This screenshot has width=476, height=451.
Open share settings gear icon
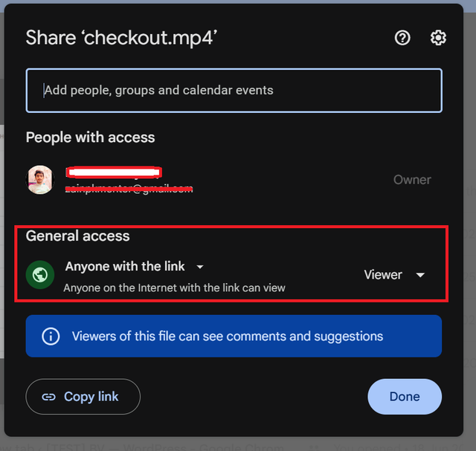438,38
